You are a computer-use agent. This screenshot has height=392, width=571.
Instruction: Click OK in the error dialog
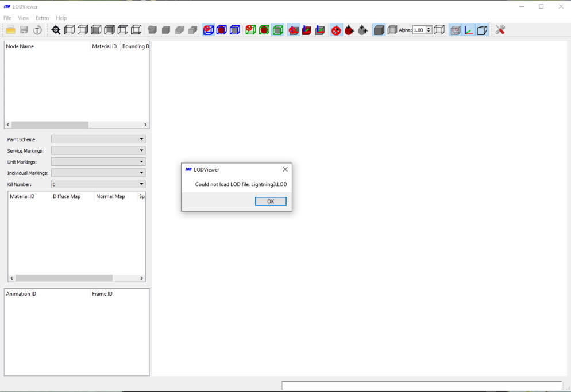271,201
